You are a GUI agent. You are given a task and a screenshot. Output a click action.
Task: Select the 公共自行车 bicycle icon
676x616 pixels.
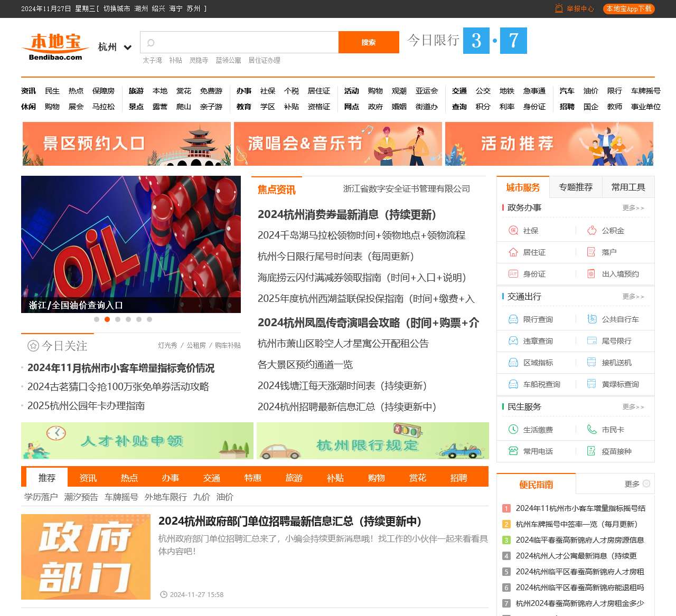click(x=590, y=319)
